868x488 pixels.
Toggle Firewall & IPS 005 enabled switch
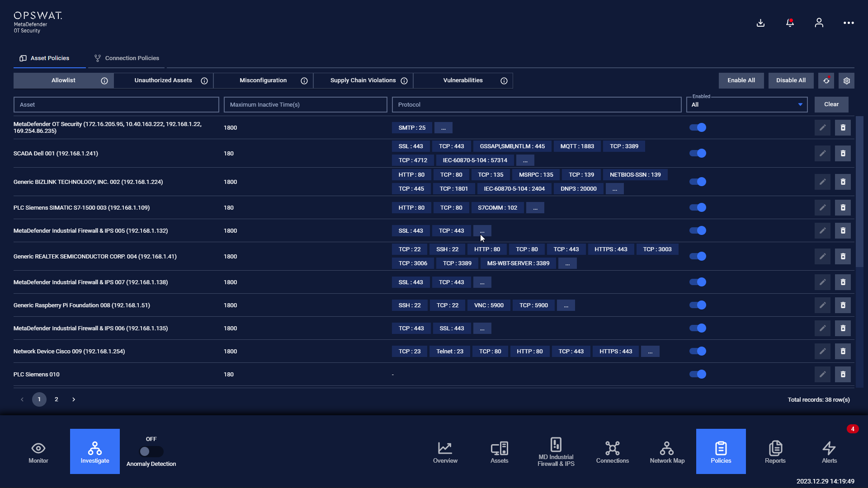pos(698,230)
